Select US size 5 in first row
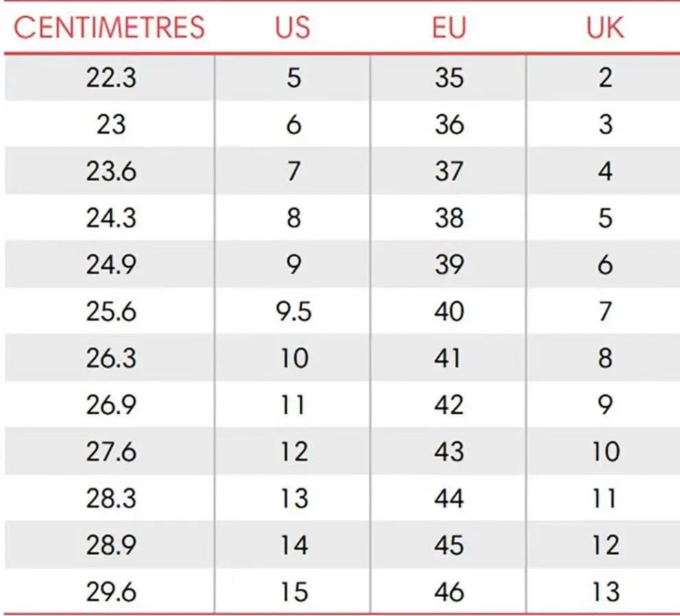Screen dimensions: 680x616 coord(294,78)
